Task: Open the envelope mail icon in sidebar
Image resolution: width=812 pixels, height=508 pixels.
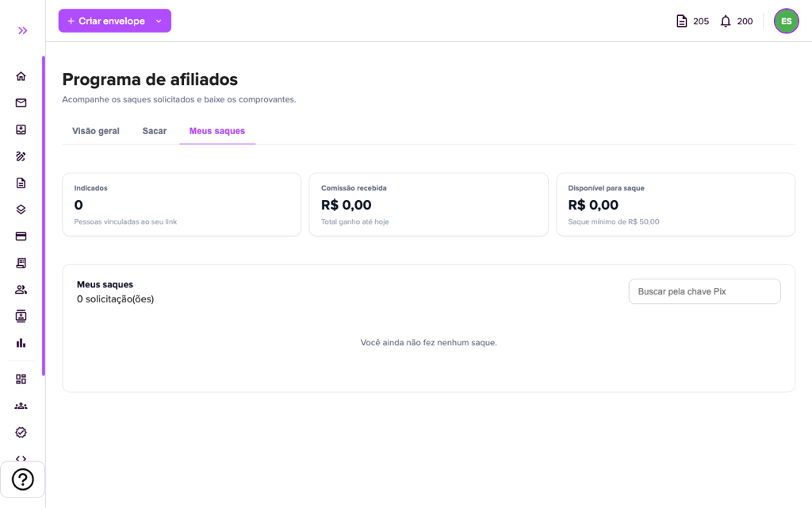Action: [x=21, y=102]
